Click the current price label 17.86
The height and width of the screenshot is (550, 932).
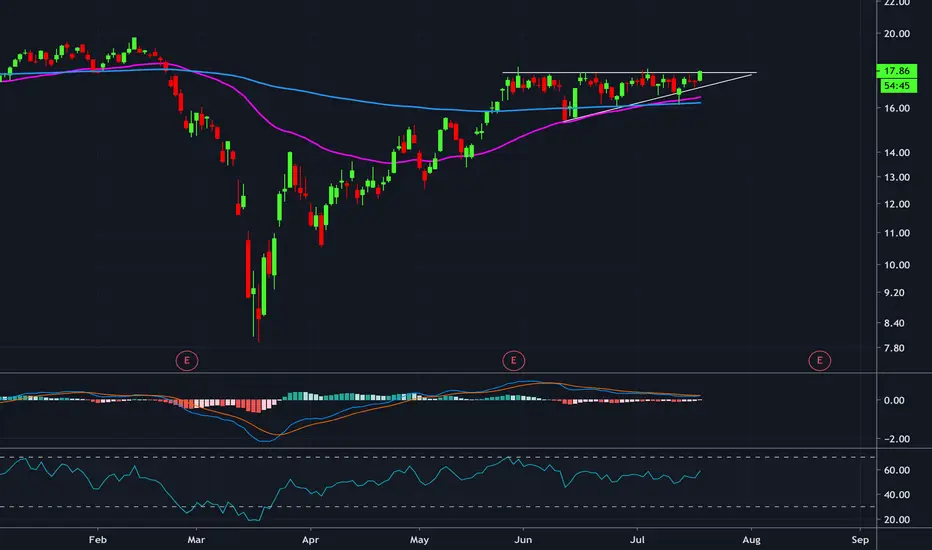tap(896, 71)
